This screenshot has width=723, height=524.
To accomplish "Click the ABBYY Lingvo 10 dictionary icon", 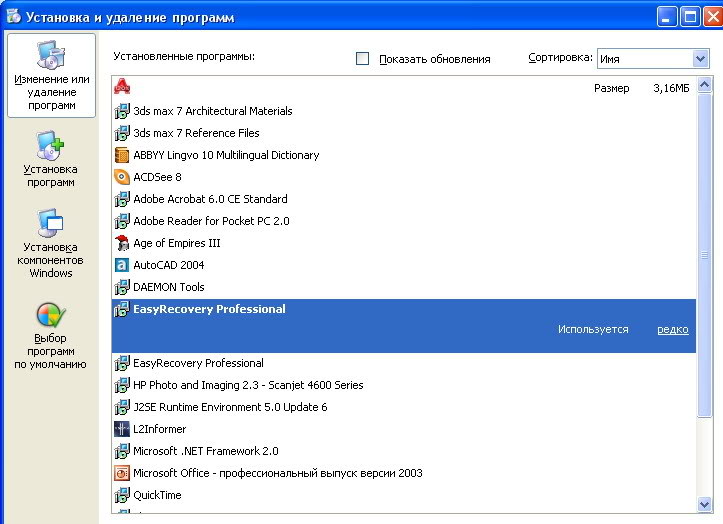I will pyautogui.click(x=122, y=155).
